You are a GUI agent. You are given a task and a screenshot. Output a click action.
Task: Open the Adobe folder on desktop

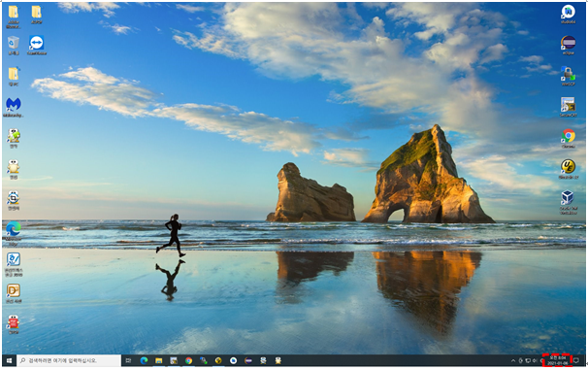click(14, 17)
